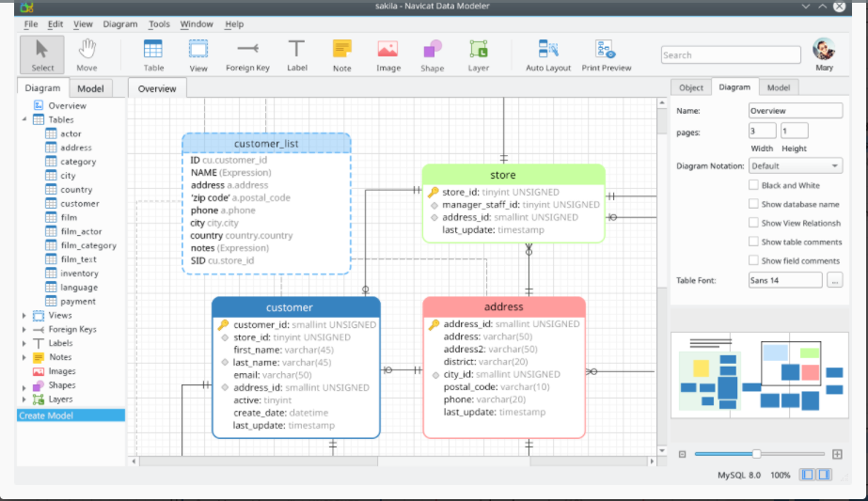Open Print Preview
The image size is (868, 501).
click(607, 55)
